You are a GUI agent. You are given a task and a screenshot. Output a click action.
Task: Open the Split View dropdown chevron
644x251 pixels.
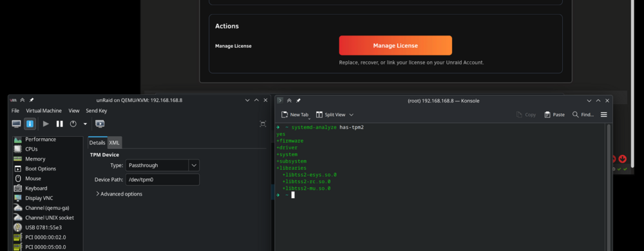tap(351, 115)
